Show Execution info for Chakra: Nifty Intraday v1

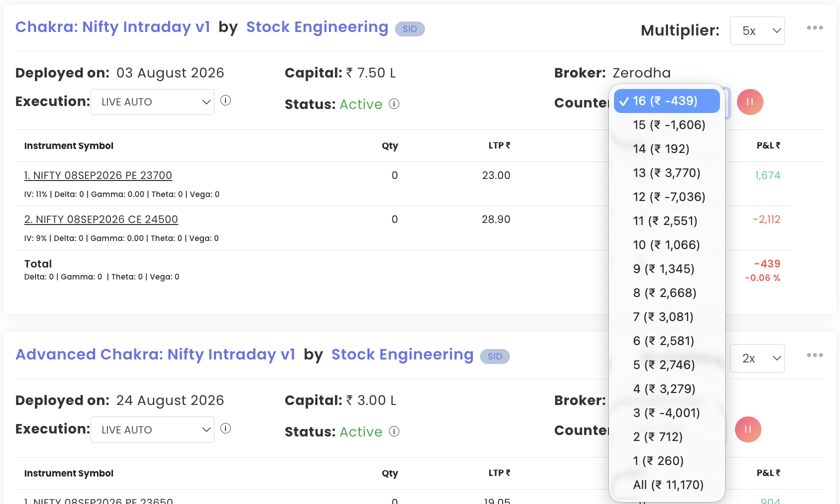pyautogui.click(x=225, y=100)
